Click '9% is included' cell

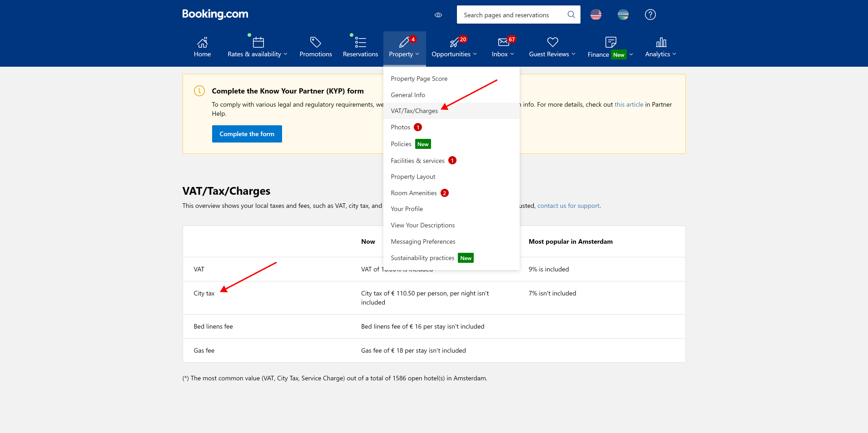pos(549,269)
